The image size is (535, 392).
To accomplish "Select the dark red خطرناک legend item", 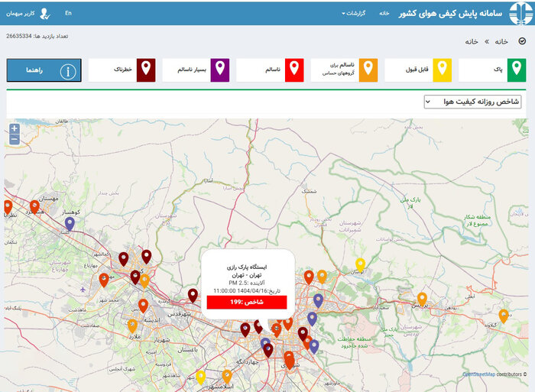I will 145,70.
